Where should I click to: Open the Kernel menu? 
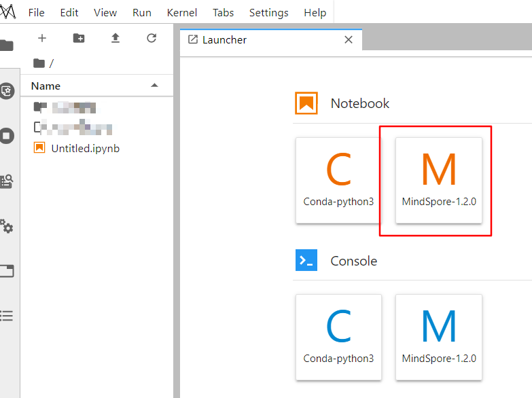tap(182, 12)
